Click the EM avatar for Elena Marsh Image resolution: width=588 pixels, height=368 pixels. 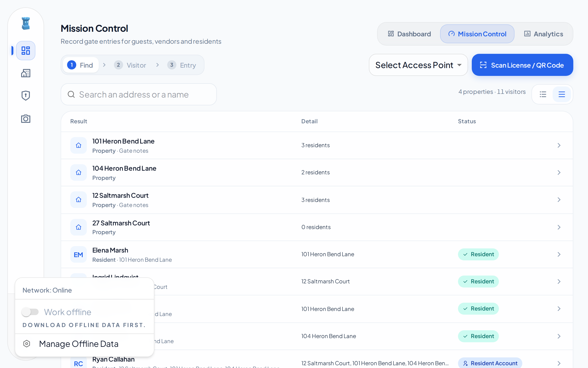pyautogui.click(x=79, y=255)
